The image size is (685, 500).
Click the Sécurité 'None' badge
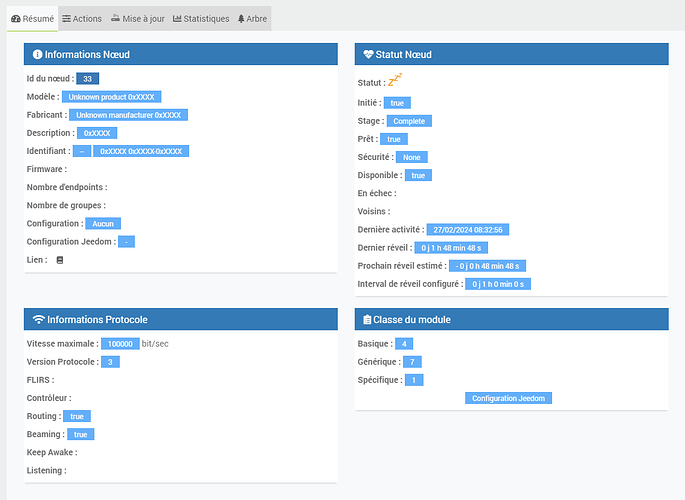(x=412, y=157)
